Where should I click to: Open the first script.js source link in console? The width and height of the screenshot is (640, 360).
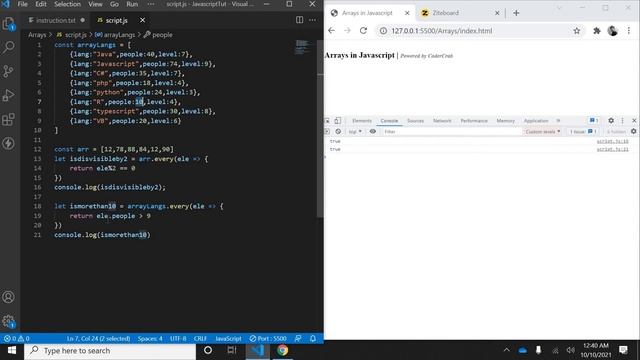point(612,141)
